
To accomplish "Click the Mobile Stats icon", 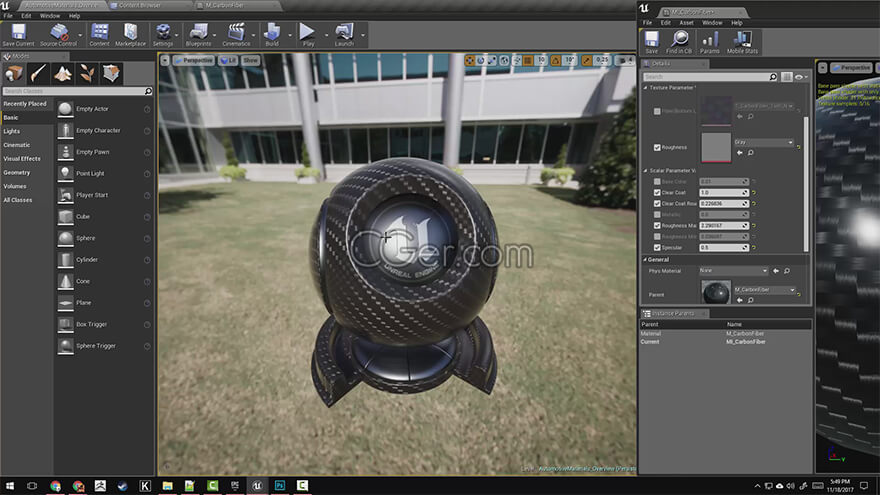I will [742, 42].
